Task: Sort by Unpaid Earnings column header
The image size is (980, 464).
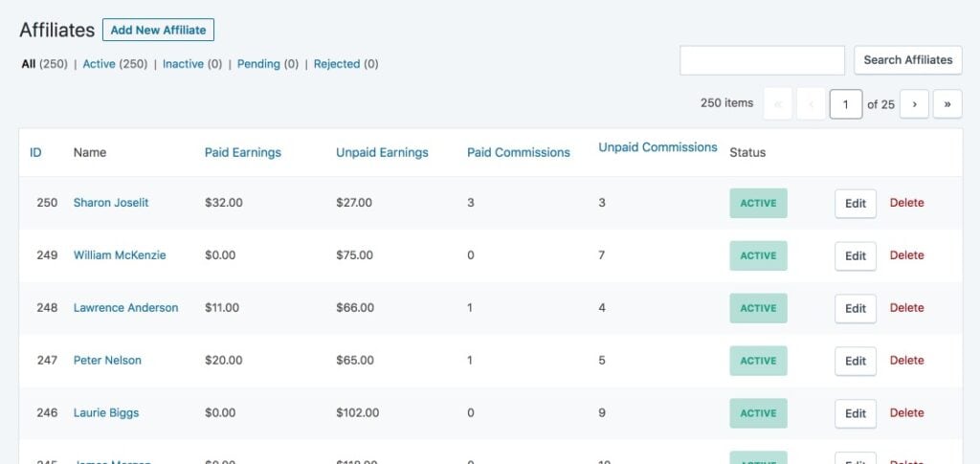Action: point(382,152)
